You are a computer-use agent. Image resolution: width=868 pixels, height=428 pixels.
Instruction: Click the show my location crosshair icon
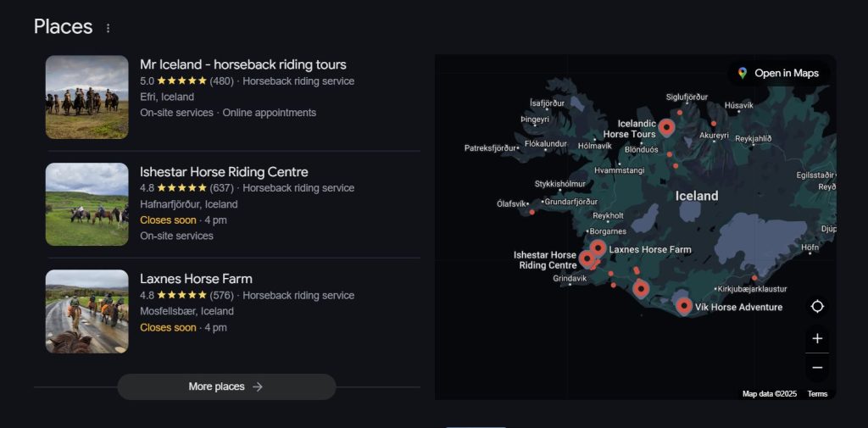pos(817,307)
